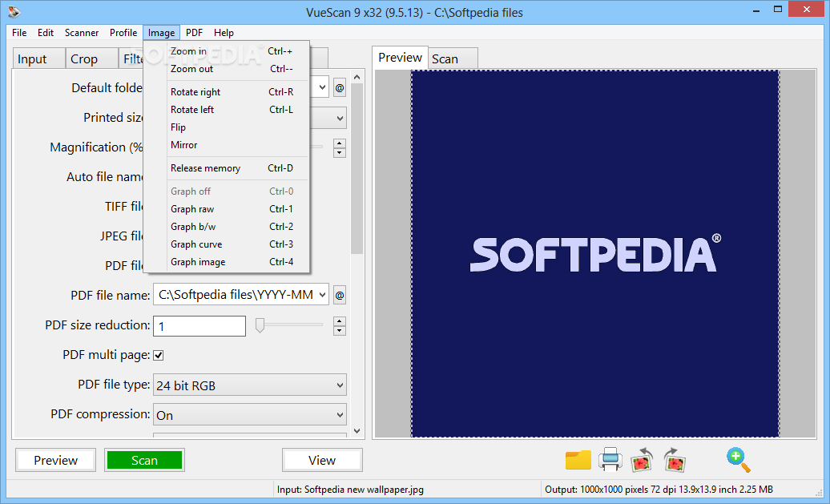Choose Zoom in from Image menu
Viewport: 830px width, 504px height.
(227, 51)
